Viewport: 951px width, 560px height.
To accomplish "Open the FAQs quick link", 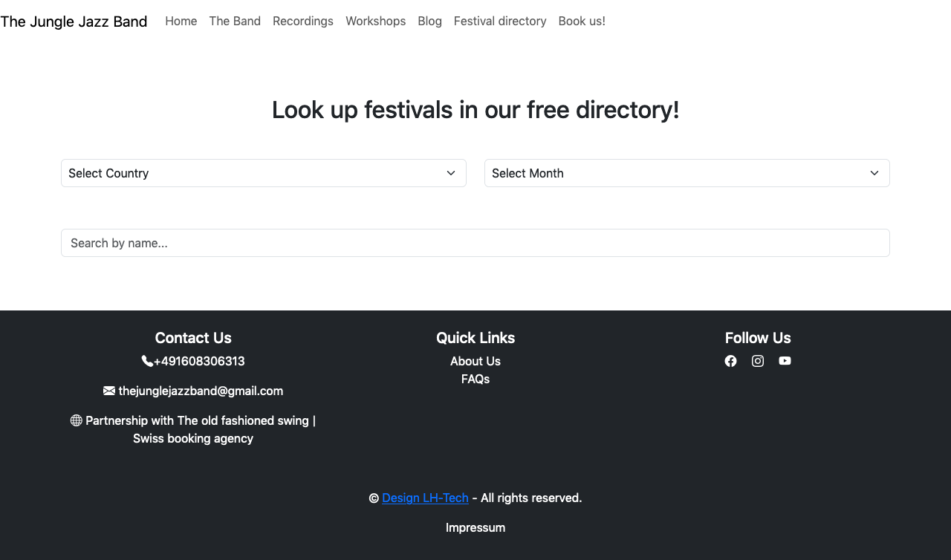I will (x=475, y=379).
